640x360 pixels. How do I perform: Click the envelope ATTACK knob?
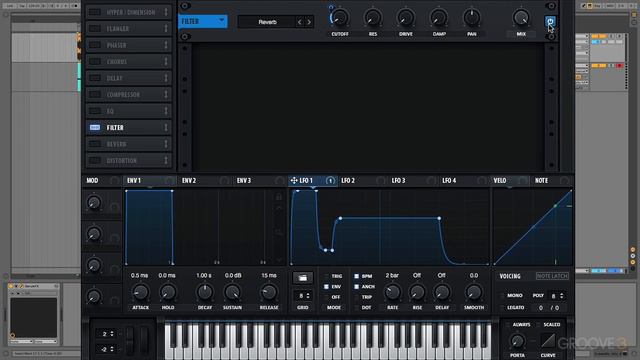pyautogui.click(x=140, y=292)
